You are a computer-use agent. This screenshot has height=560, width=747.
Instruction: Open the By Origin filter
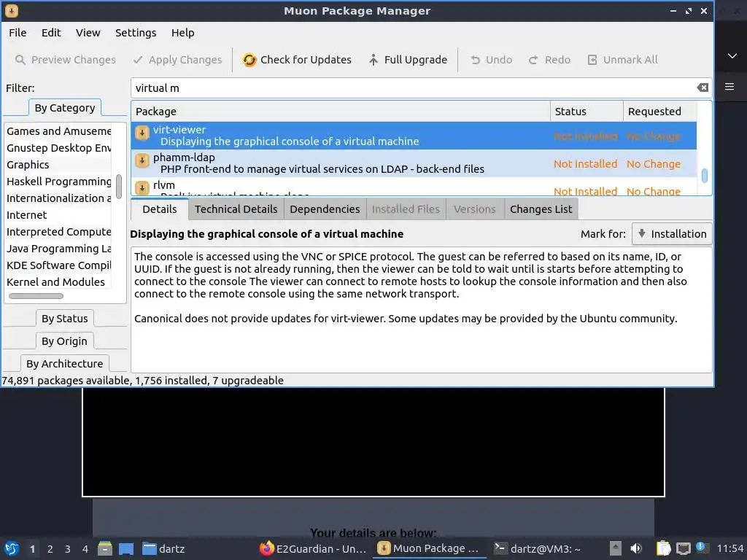click(65, 341)
